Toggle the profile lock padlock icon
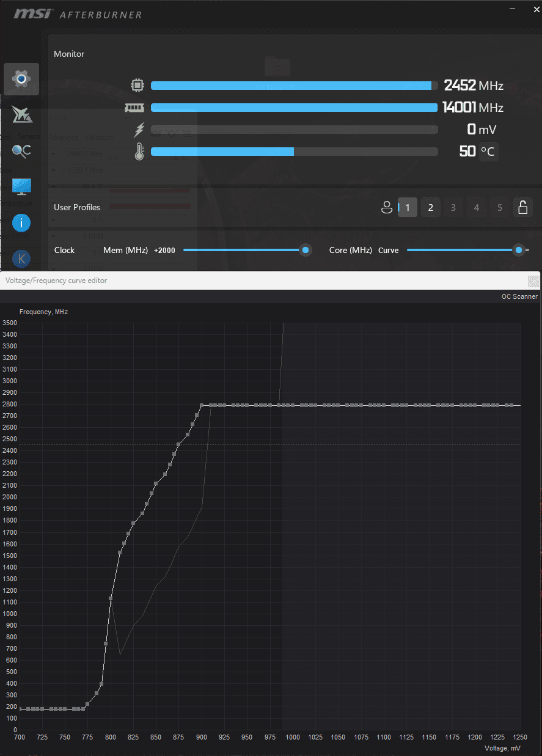Screen dimensions: 542x756 tap(523, 208)
